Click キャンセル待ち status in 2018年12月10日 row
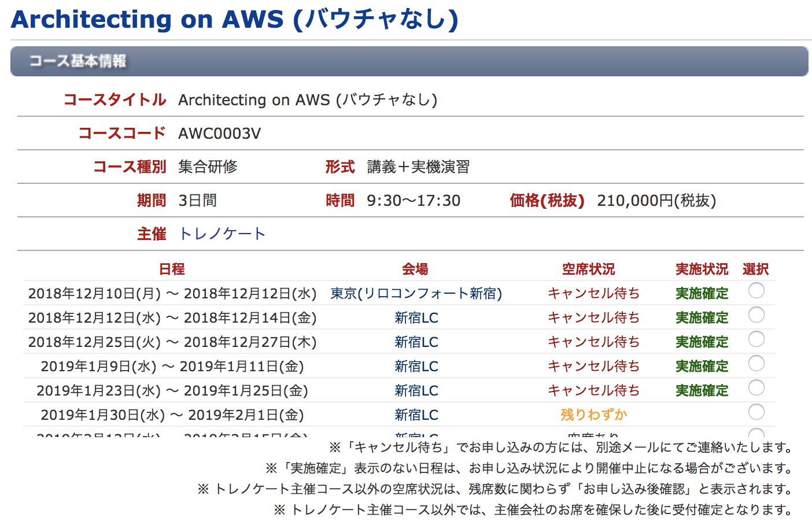812x532 pixels. click(x=594, y=293)
